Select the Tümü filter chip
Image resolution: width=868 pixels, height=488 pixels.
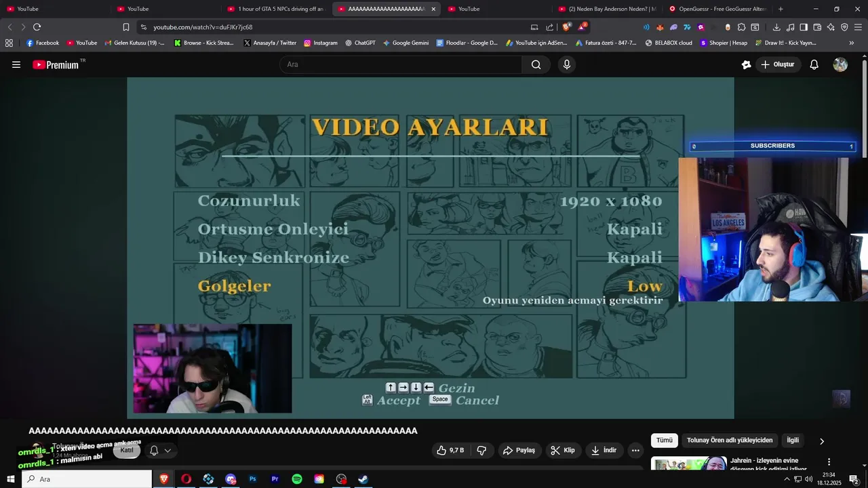tap(665, 441)
